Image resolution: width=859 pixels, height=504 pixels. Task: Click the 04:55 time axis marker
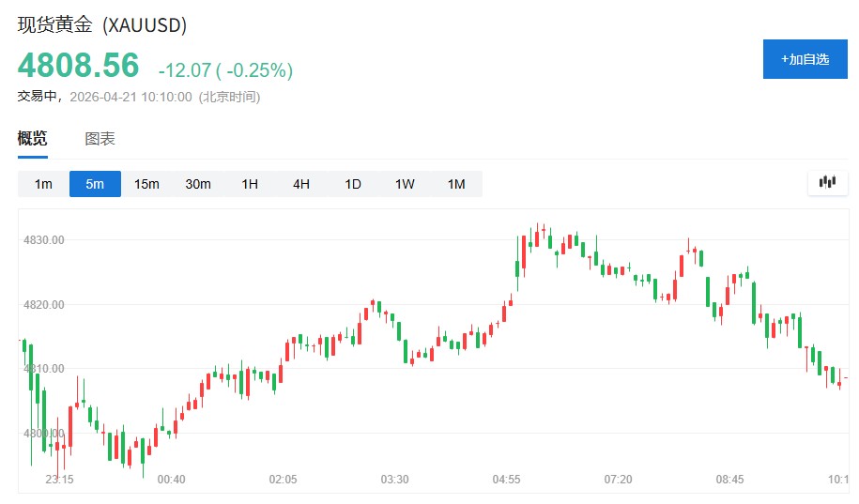click(x=507, y=480)
